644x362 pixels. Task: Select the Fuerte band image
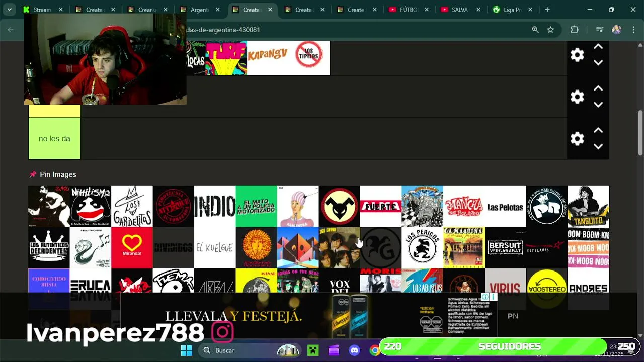click(x=381, y=206)
